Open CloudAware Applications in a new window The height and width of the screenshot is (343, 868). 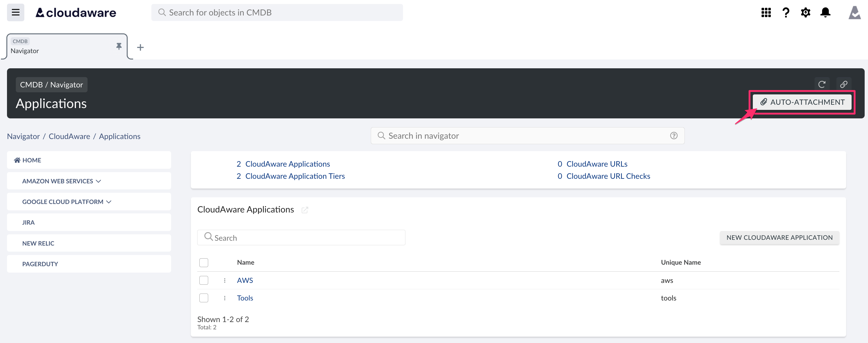[x=305, y=210]
